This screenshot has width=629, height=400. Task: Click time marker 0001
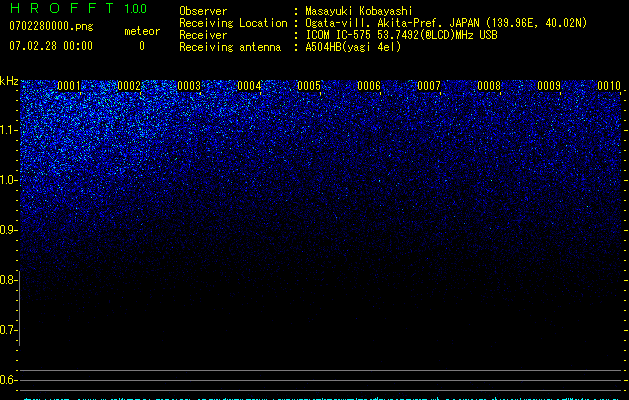tap(69, 86)
